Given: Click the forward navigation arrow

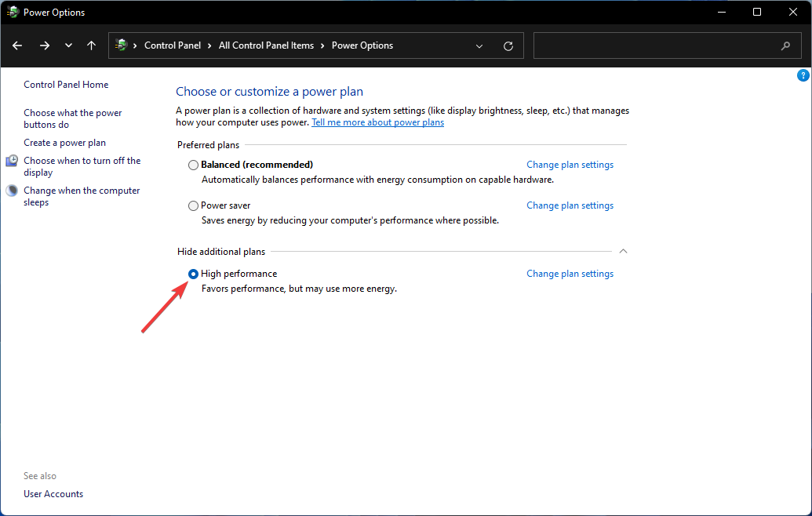Looking at the screenshot, I should tap(45, 45).
